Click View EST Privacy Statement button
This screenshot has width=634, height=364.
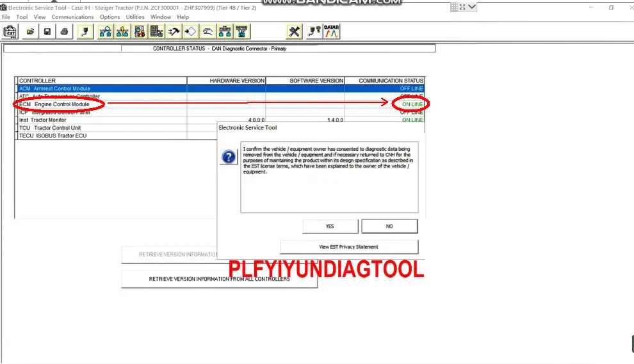coord(349,247)
